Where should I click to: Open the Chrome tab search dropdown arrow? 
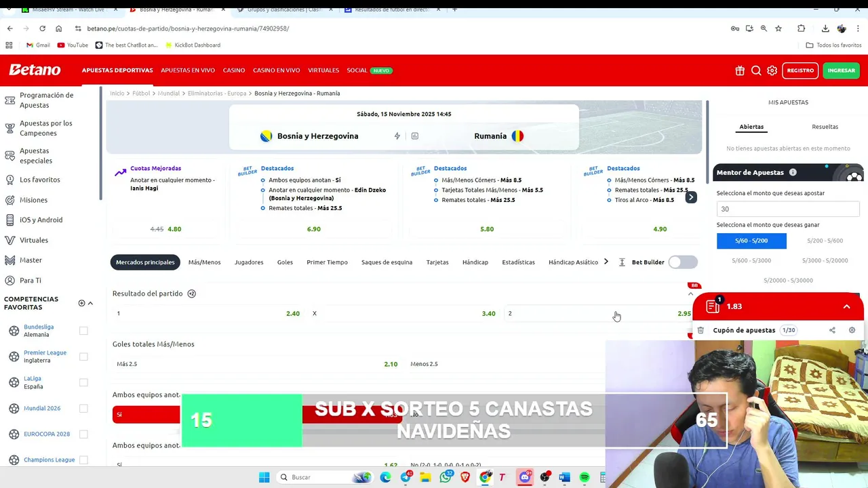[x=9, y=9]
